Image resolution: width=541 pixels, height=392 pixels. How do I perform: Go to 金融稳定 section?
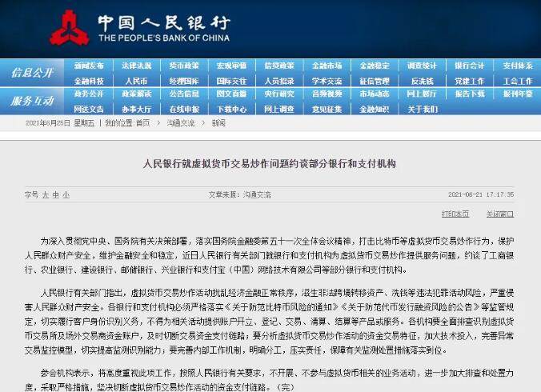(374, 66)
